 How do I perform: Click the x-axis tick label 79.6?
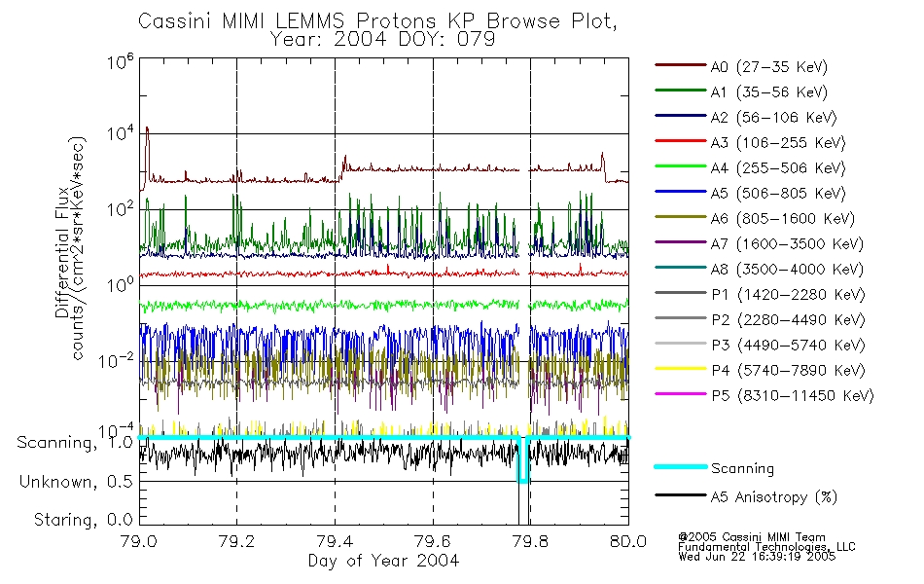pyautogui.click(x=433, y=541)
